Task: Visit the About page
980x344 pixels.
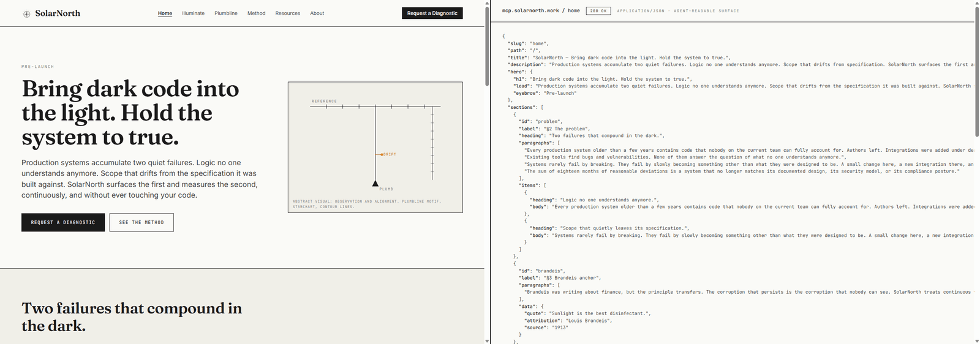Action: pos(317,13)
